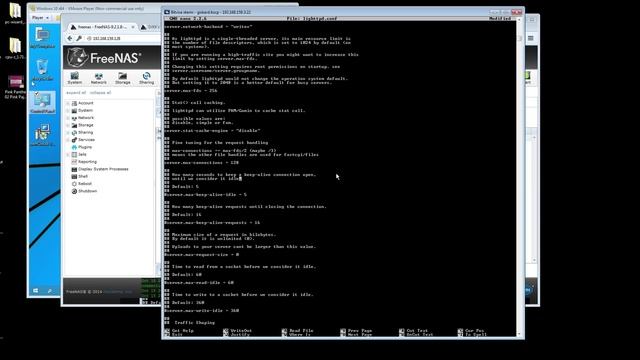Click the key icon beside address bar

[79, 38]
